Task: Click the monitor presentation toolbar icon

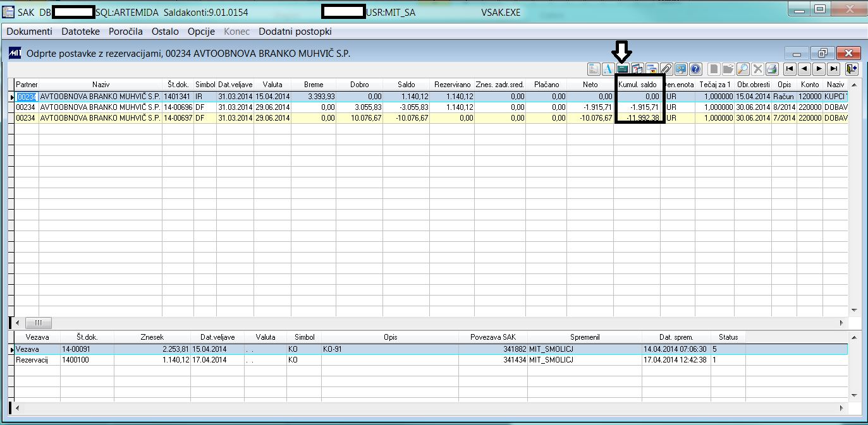Action: pos(681,69)
